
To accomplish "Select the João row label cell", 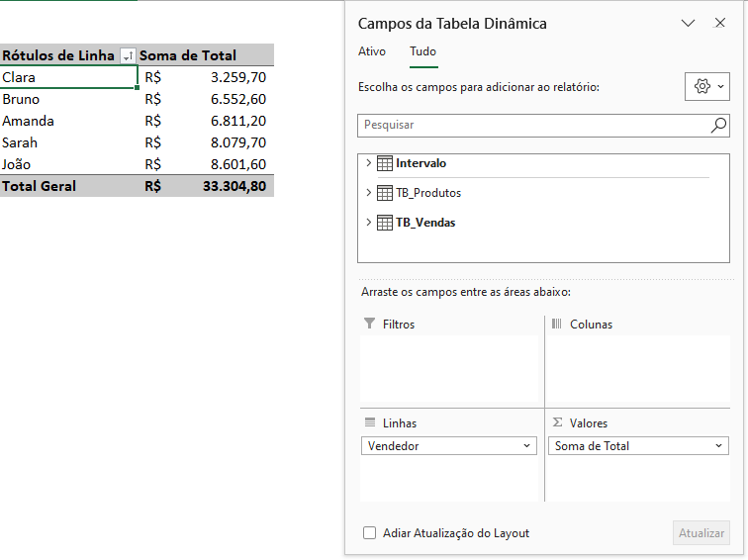I will point(68,164).
